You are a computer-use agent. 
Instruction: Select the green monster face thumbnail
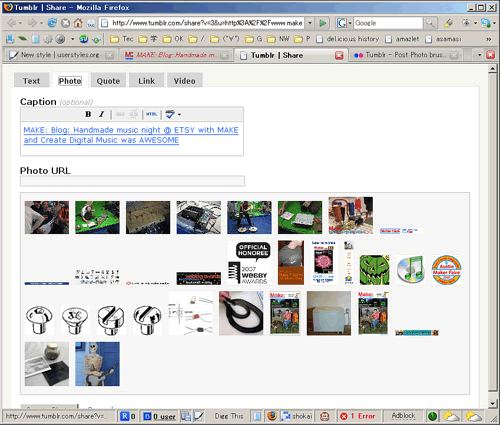[374, 270]
